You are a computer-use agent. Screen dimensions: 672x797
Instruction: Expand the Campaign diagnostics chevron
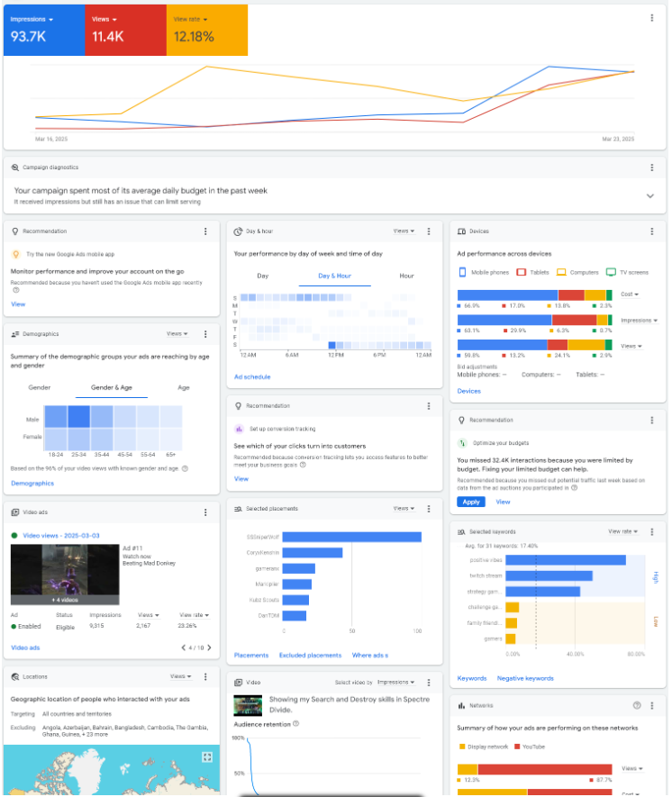point(650,195)
